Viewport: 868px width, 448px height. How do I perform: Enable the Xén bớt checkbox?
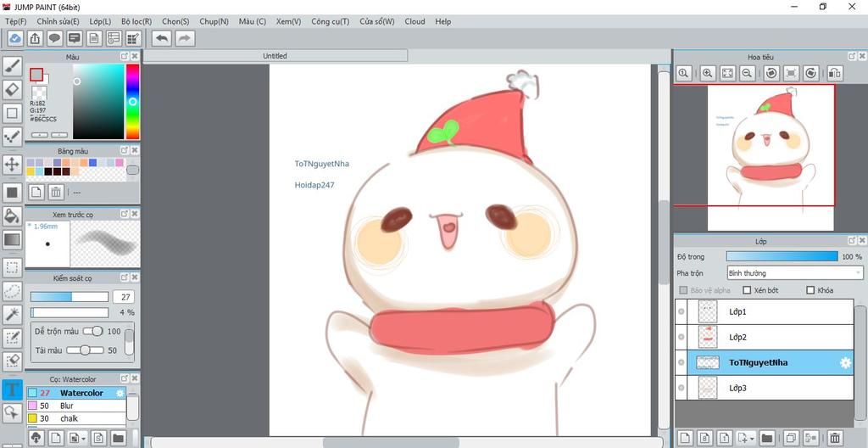pos(747,290)
